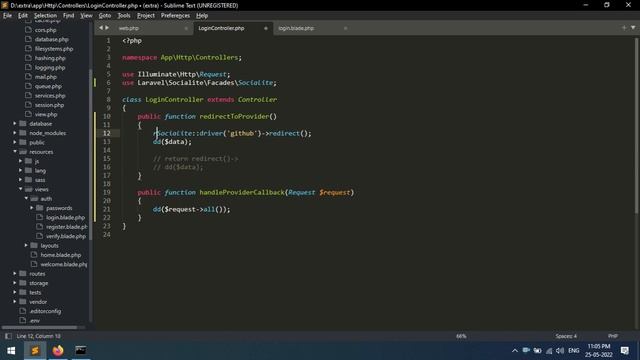The height and width of the screenshot is (360, 640).
Task: Expand the node_modules folder
Action: tap(15, 133)
